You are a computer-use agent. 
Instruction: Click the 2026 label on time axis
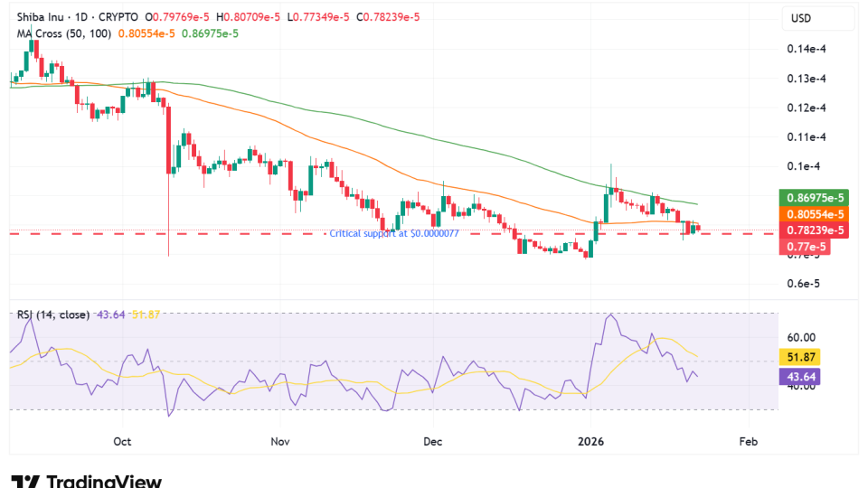coord(590,442)
